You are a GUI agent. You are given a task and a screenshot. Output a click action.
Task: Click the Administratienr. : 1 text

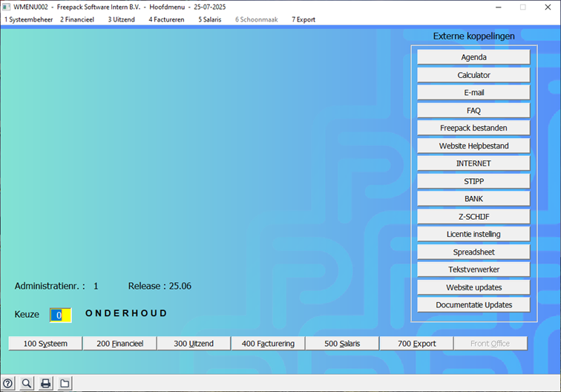[x=56, y=287]
